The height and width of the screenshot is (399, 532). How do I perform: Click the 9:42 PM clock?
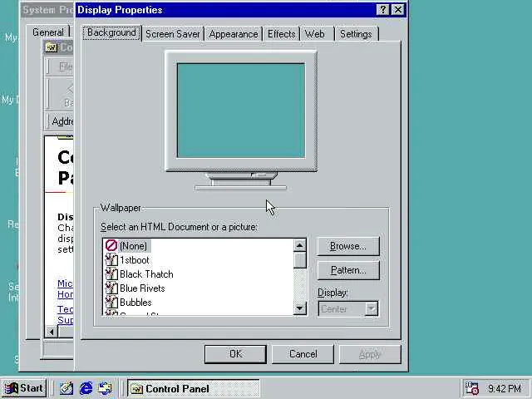pyautogui.click(x=505, y=388)
